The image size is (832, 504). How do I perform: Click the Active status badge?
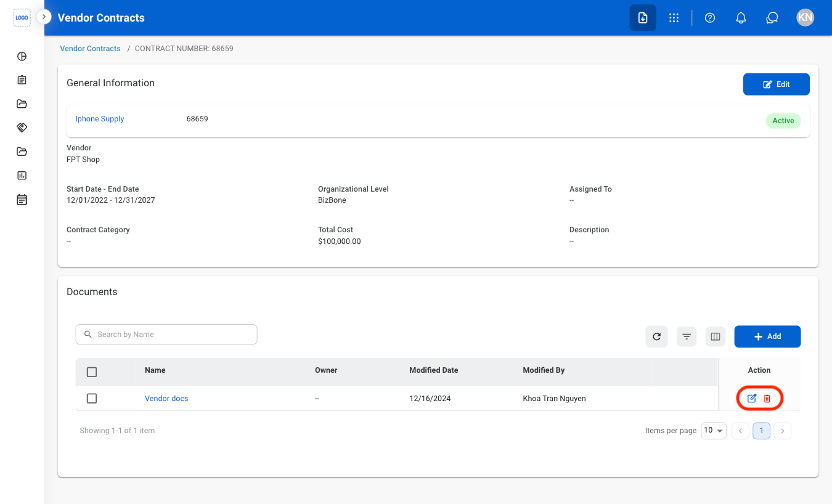(x=783, y=121)
